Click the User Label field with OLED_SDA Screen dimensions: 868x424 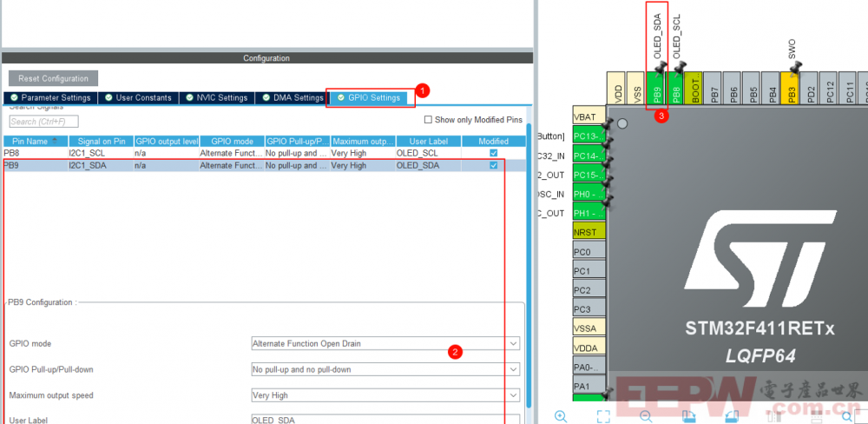coord(385,419)
